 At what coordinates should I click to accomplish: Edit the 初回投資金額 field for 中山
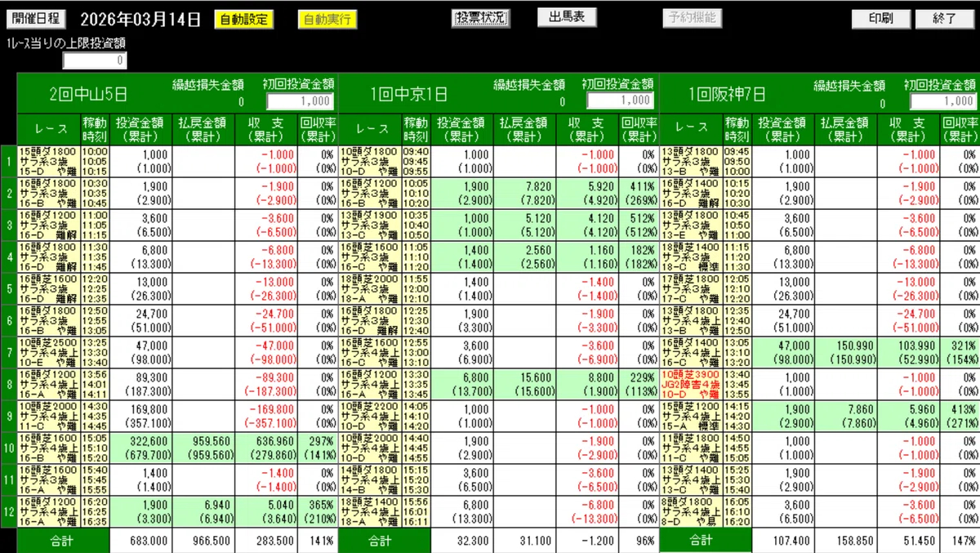[x=301, y=100]
